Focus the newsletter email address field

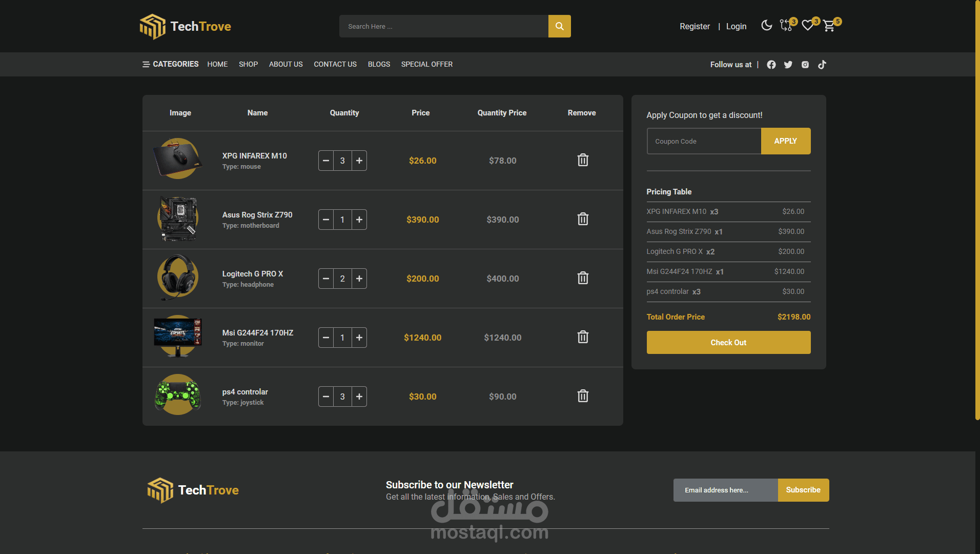(x=726, y=490)
